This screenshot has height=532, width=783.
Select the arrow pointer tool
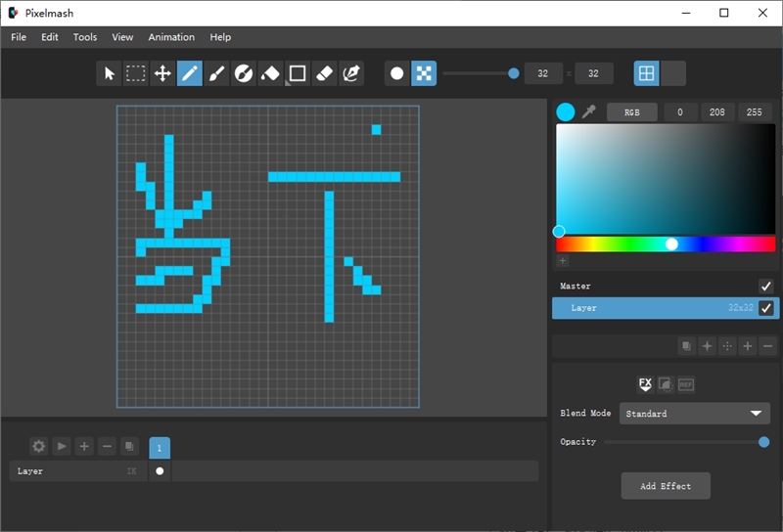point(109,74)
